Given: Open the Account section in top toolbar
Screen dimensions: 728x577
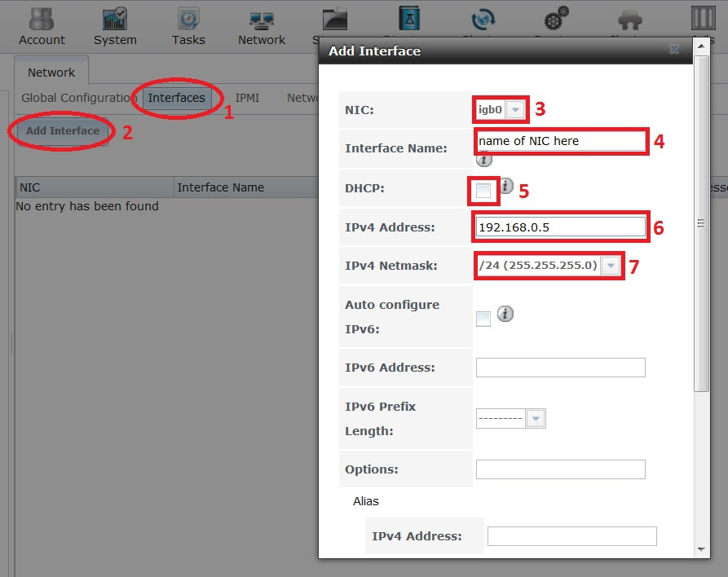Looking at the screenshot, I should 42,26.
